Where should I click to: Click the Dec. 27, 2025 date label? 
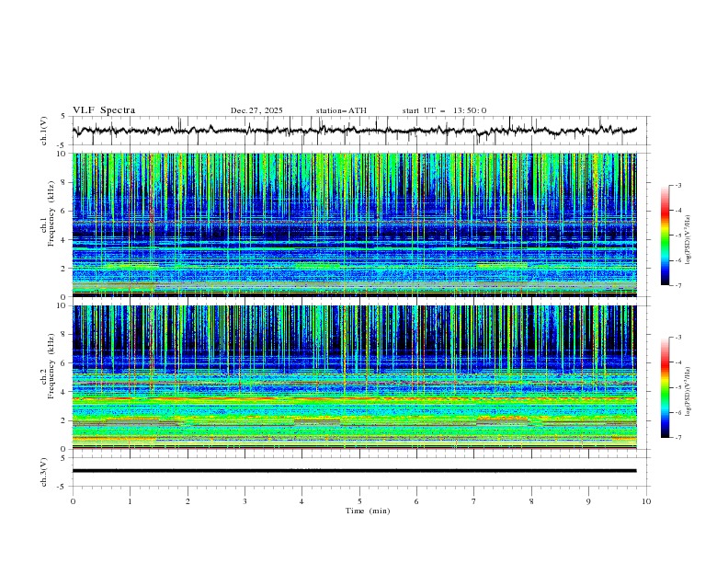[x=256, y=110]
